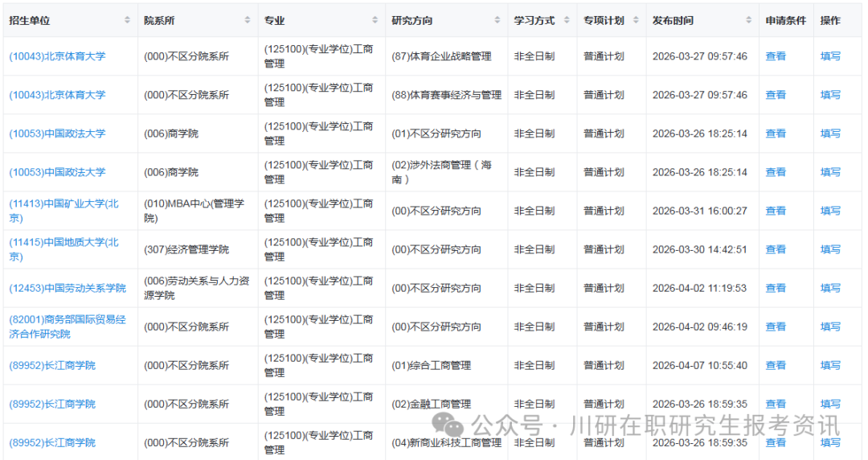
Task: Click 填写 for 体育赛事经济与管理 row
Action: tap(830, 95)
